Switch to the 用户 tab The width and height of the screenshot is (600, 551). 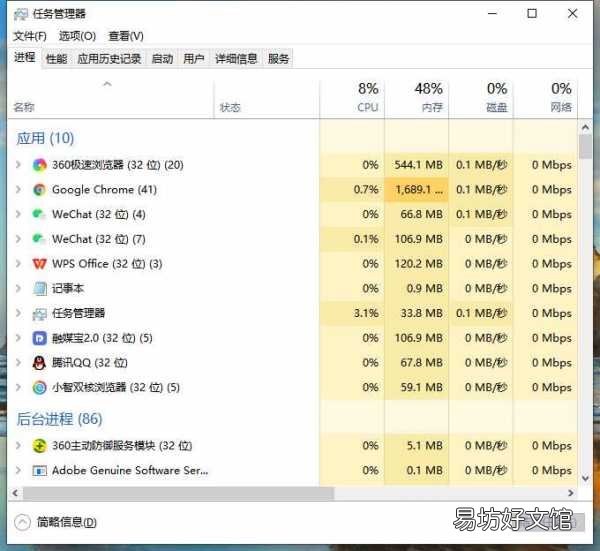[x=194, y=59]
